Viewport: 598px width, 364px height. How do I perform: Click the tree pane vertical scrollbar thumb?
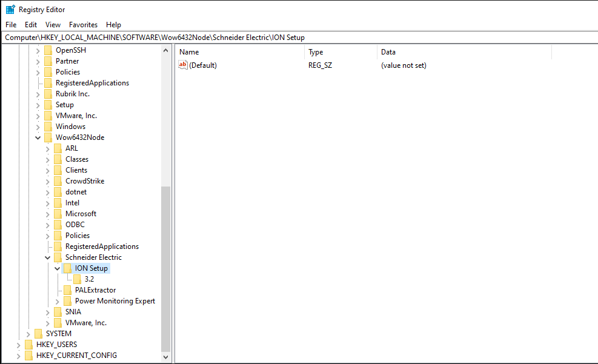(165, 269)
